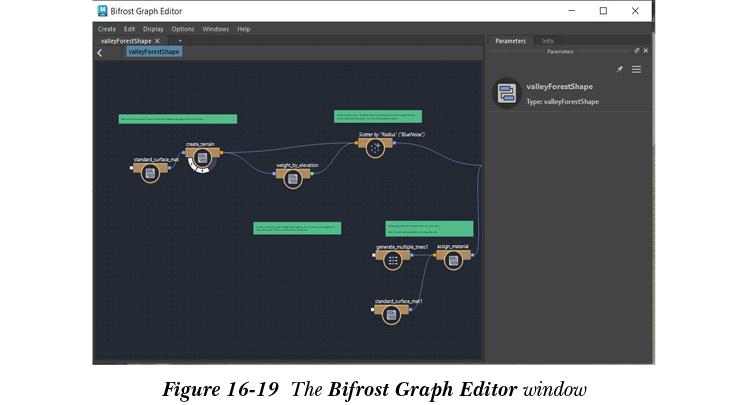Click the green note above create_terrain
Screen dimensions: 750x405
tap(177, 119)
